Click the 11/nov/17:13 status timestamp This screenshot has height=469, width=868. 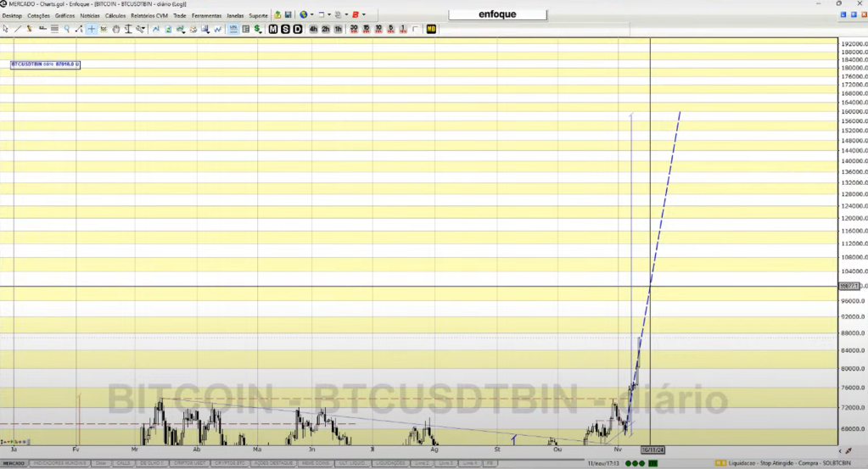click(x=602, y=463)
